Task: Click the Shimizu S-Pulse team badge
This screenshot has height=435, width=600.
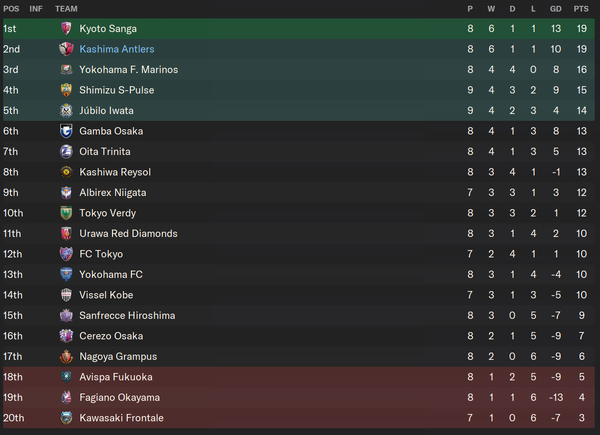Action: click(66, 90)
